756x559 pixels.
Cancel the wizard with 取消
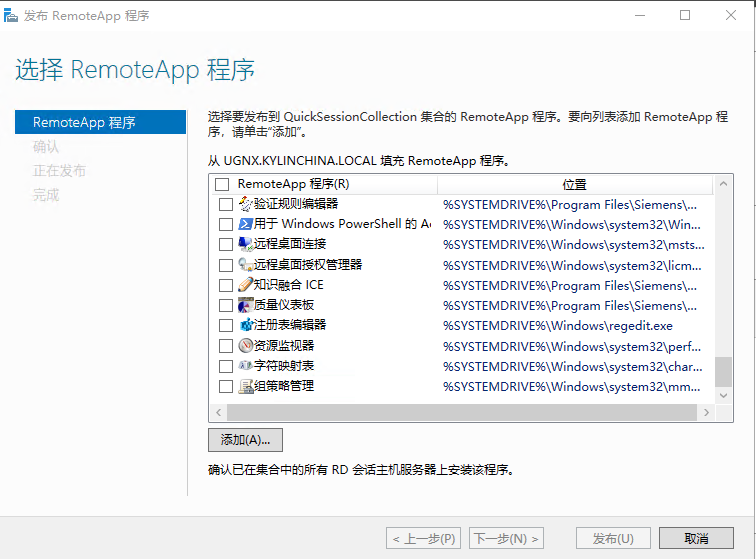coord(696,538)
